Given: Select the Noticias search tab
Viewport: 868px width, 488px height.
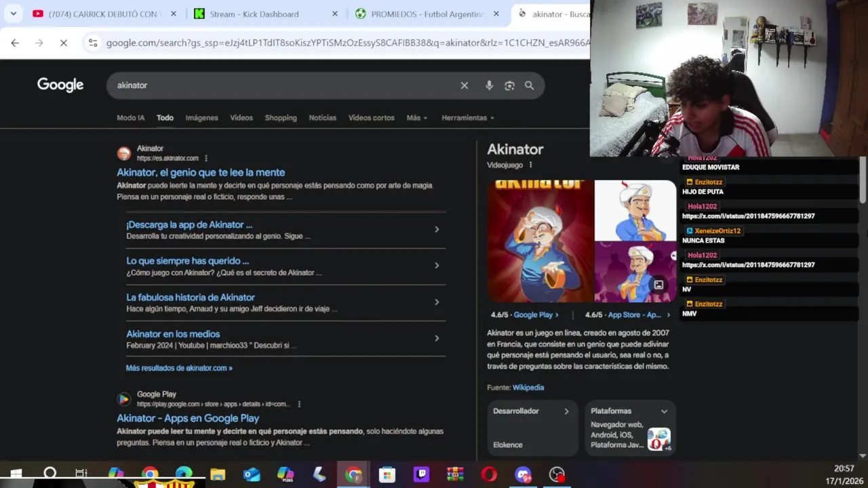Looking at the screenshot, I should coord(323,118).
